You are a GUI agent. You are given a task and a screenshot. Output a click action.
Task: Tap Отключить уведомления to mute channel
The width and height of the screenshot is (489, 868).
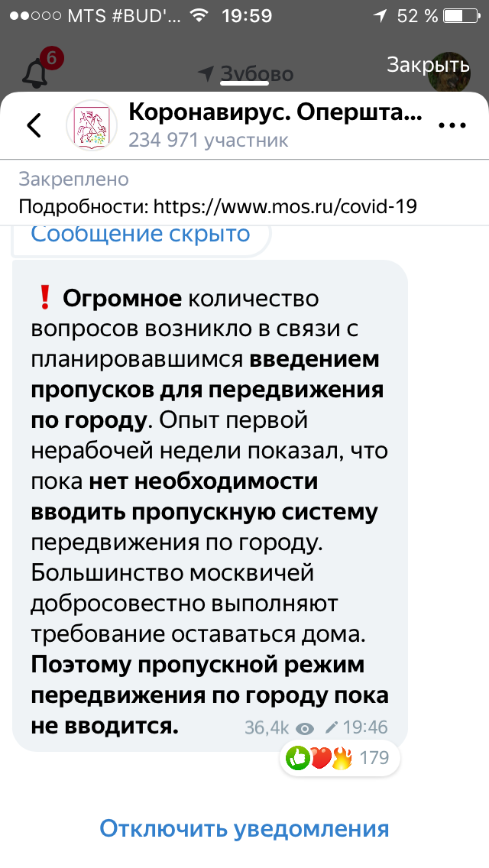[244, 828]
